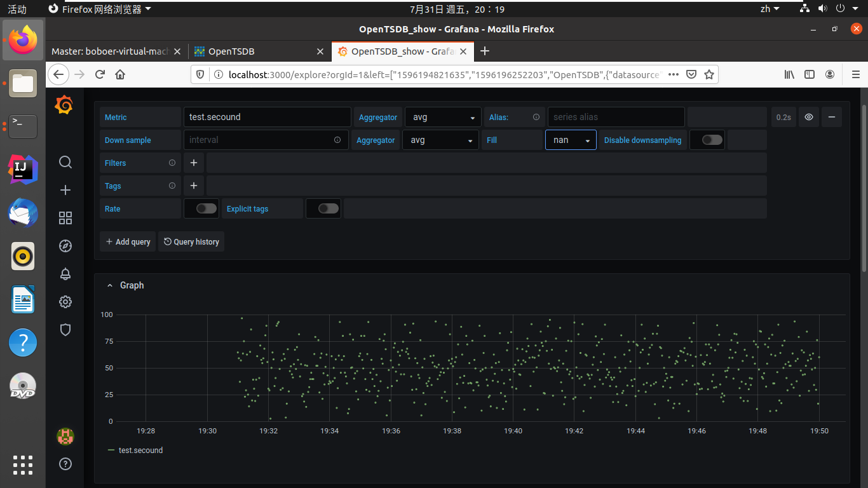Viewport: 868px width, 488px height.
Task: Show info icon in interval field
Action: 337,140
